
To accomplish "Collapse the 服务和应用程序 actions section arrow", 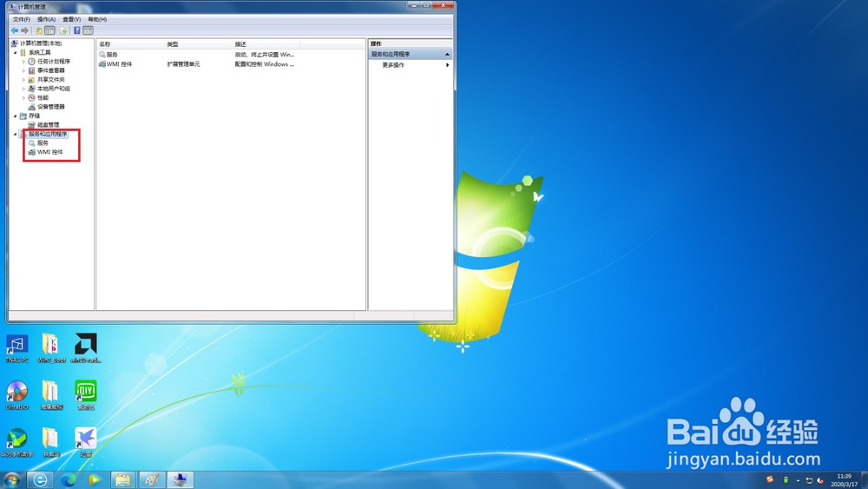I will tap(447, 54).
